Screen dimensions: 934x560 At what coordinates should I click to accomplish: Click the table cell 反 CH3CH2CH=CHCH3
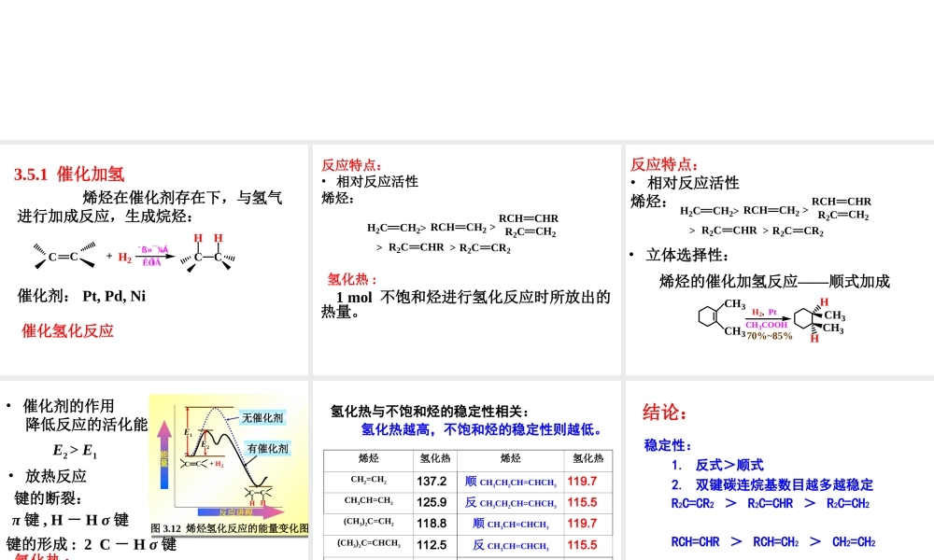[511, 502]
